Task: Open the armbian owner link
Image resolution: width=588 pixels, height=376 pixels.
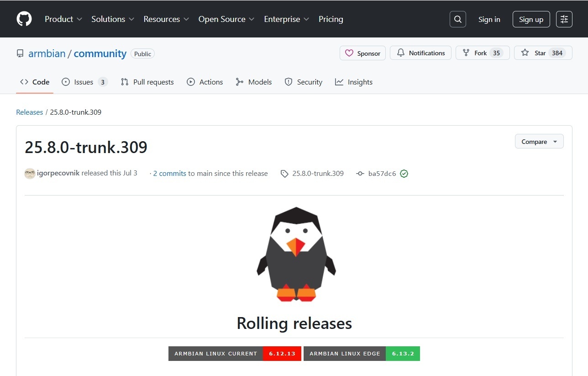Action: 47,53
